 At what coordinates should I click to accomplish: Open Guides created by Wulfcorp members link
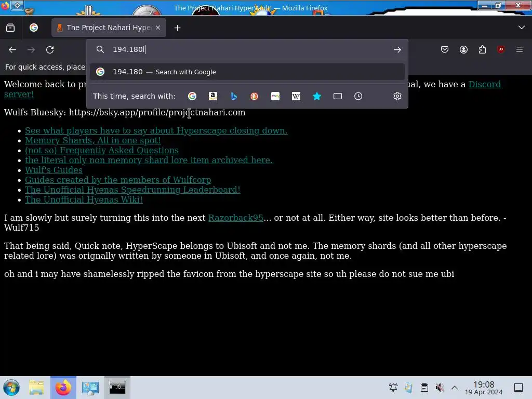(118, 180)
